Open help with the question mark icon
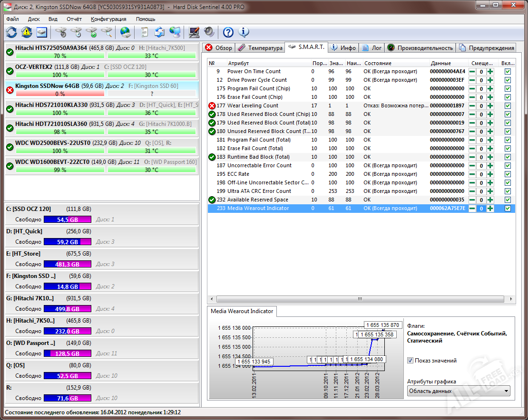528x420 pixels. point(228,32)
